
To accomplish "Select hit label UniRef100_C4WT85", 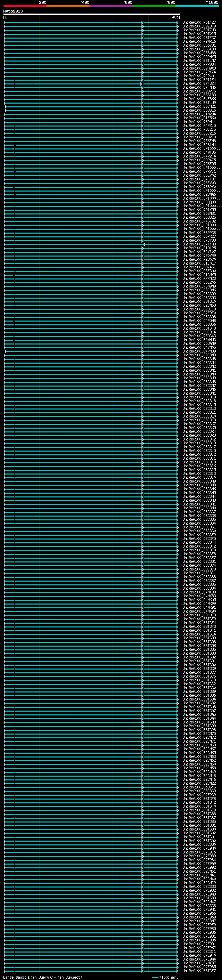I will point(199,153).
